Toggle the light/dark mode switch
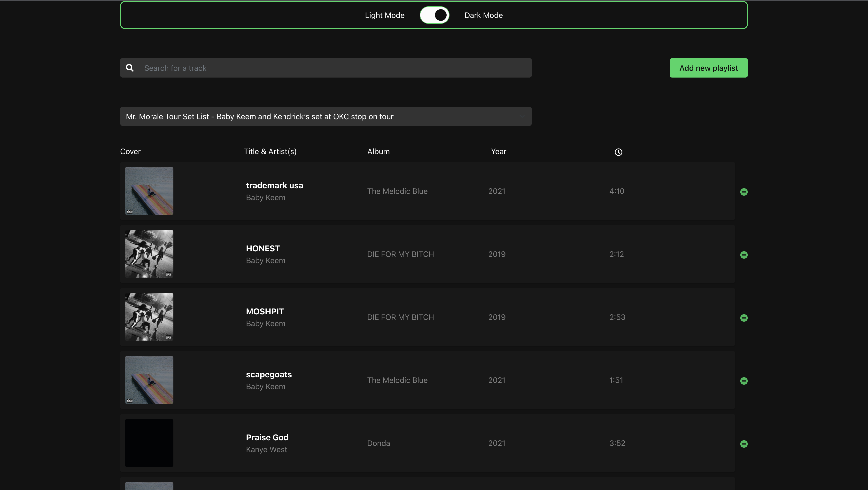868x490 pixels. click(434, 15)
